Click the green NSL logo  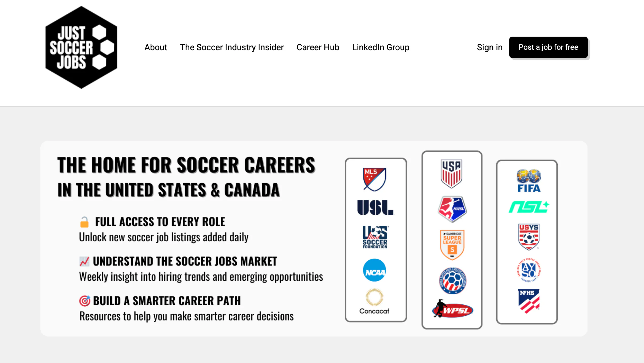tap(529, 207)
